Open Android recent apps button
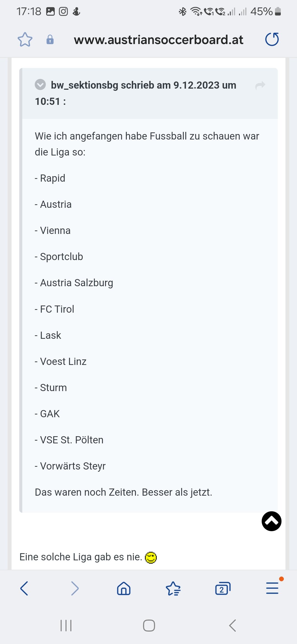297x644 pixels. 66,626
